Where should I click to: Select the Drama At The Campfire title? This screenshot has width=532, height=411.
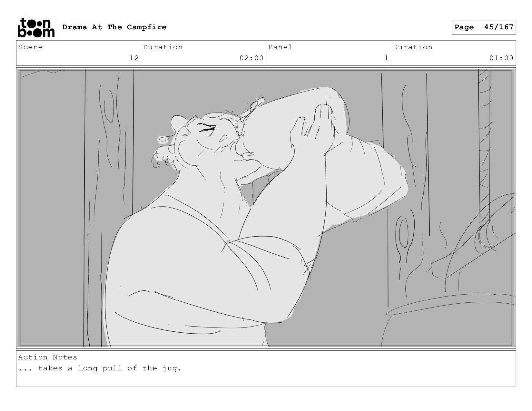[114, 27]
